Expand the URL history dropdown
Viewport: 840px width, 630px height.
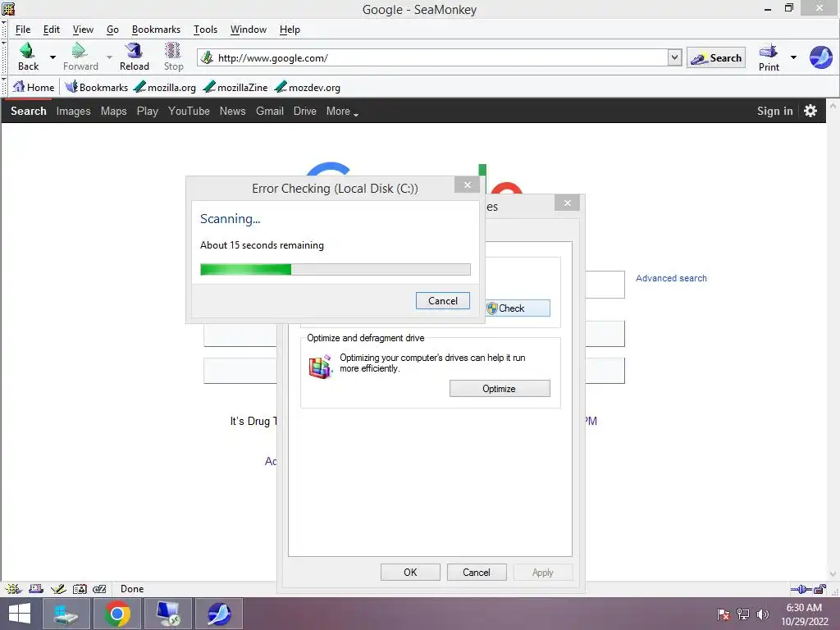[x=674, y=57]
